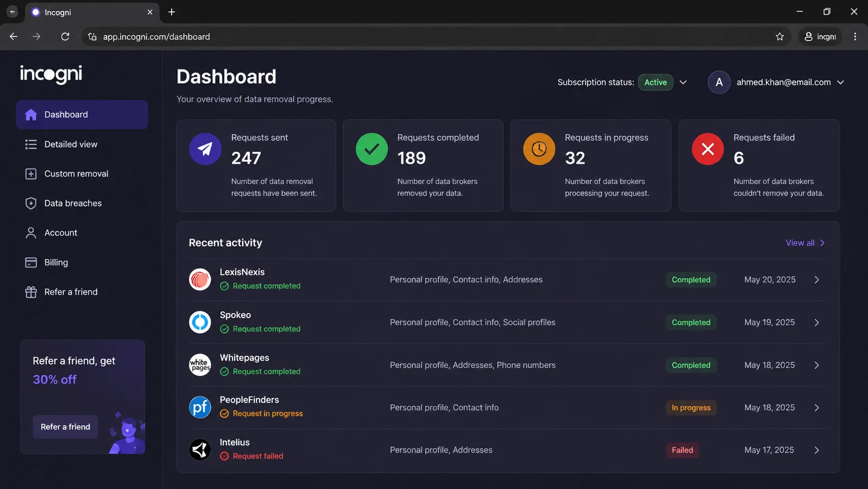Open the browser tab search dropdown
This screenshot has width=868, height=489.
[12, 12]
